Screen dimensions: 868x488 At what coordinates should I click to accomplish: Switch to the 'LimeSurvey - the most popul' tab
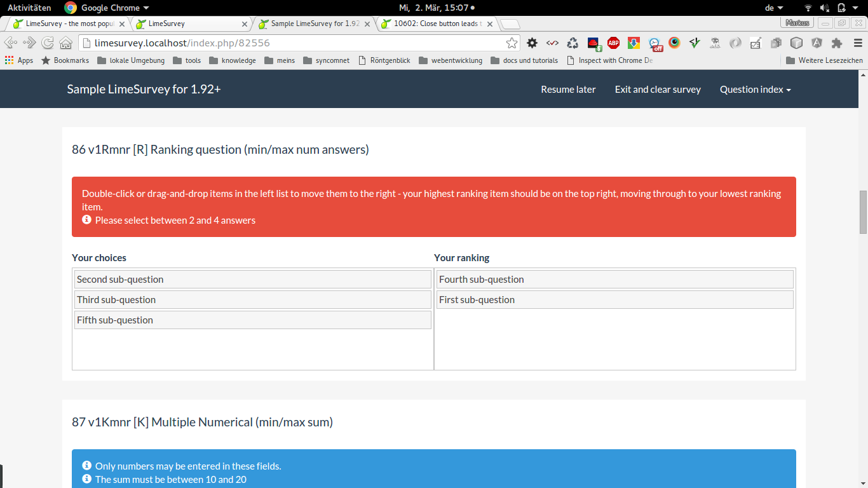[69, 24]
